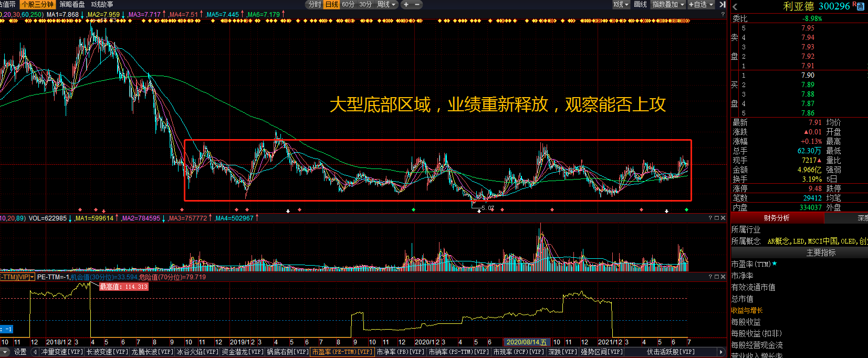This screenshot has width=868, height=358.
Task: Select the 伏击活跃股[VIP] indicator tab
Action: click(x=671, y=352)
